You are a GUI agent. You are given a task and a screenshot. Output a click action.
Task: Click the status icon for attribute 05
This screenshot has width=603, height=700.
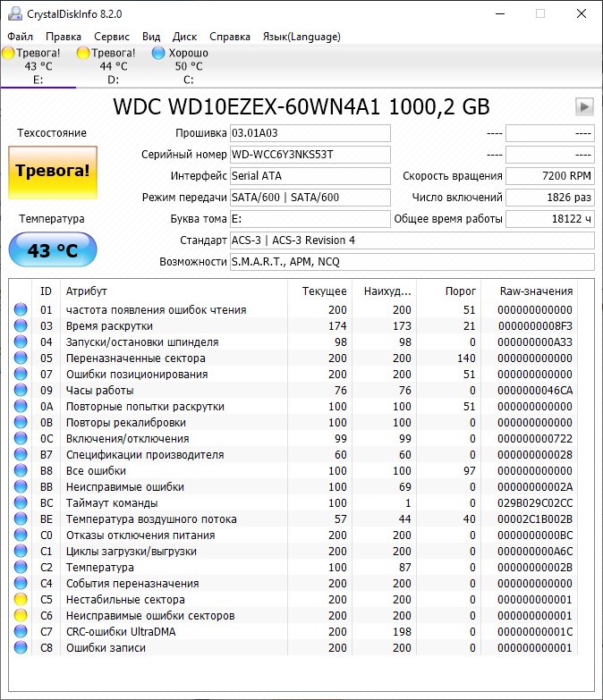pos(21,358)
